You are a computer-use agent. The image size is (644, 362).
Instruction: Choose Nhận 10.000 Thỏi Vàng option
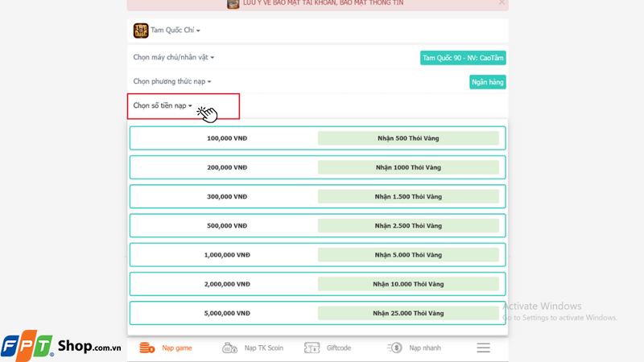click(408, 284)
